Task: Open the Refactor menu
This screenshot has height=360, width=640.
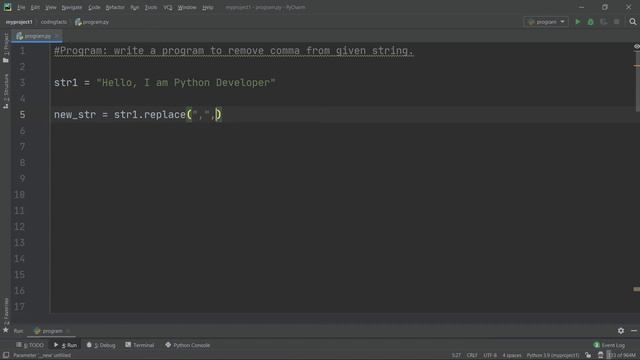Action: coord(115,7)
